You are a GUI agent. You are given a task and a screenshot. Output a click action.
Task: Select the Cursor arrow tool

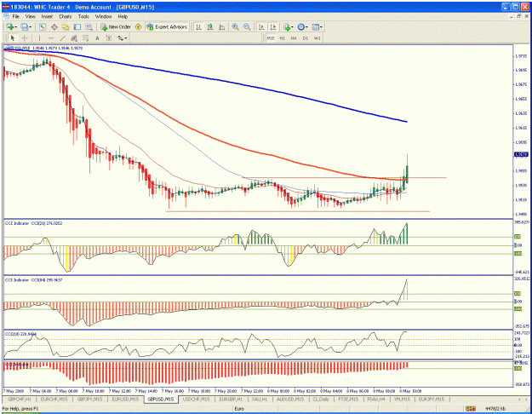click(13, 38)
